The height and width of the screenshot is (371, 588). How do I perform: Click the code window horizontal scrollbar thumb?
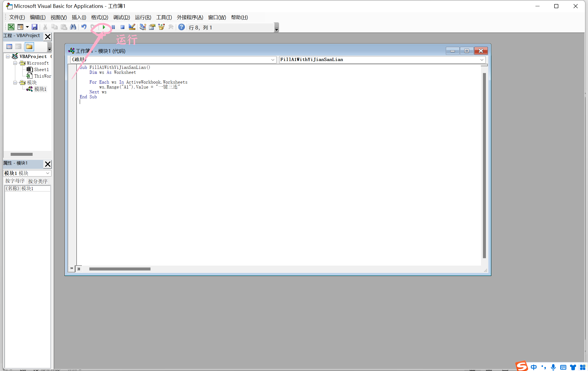pos(120,269)
